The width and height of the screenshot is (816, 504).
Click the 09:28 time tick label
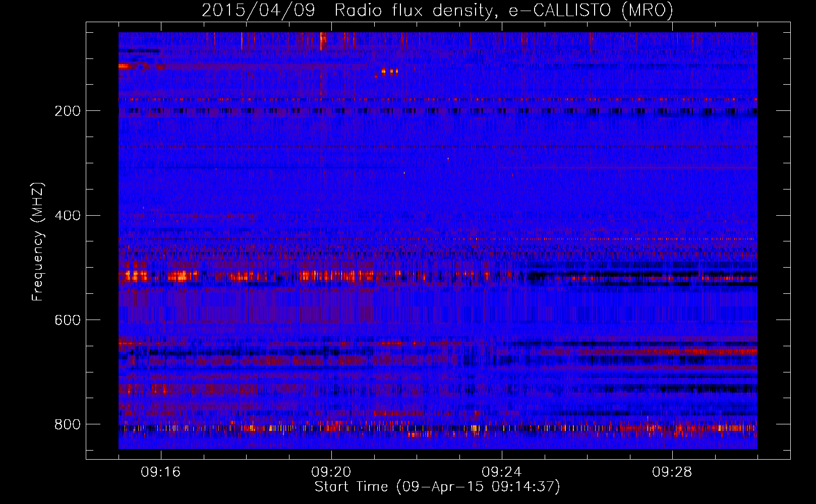[x=672, y=472]
